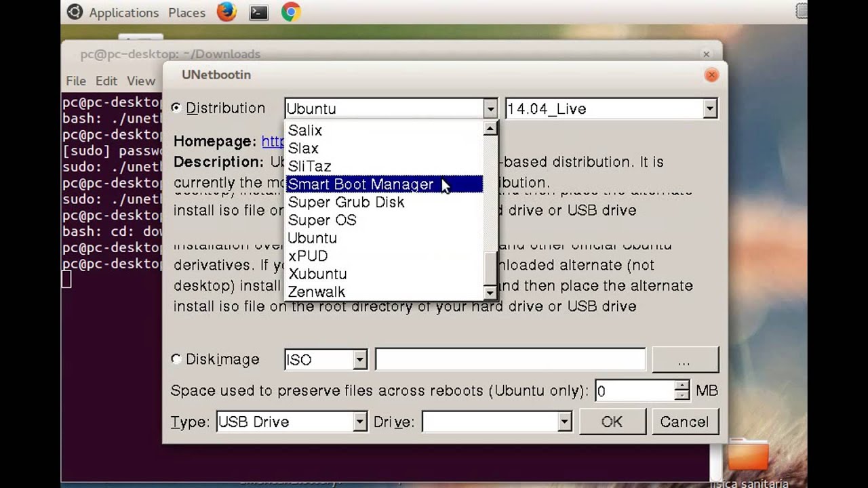Open the Places menu

pos(186,12)
